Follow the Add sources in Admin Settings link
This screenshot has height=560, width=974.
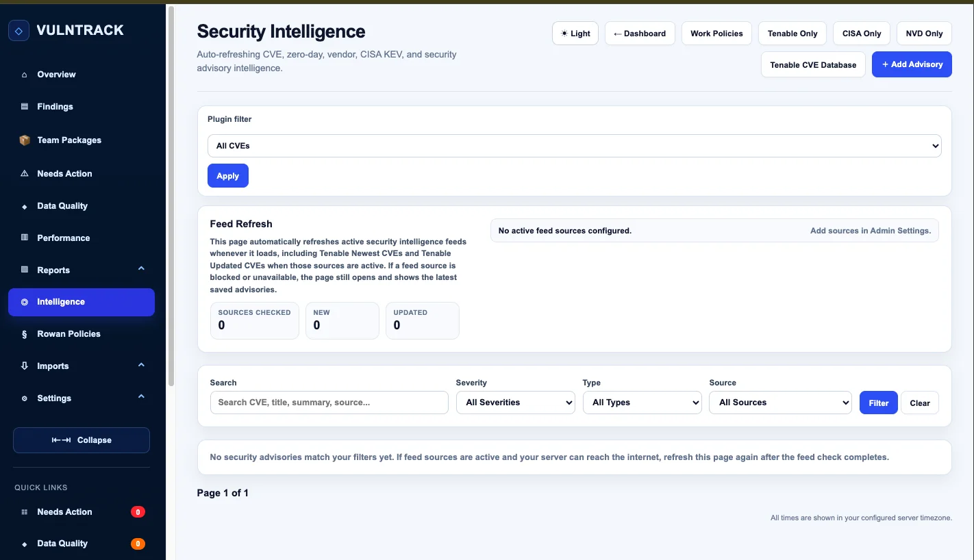click(871, 231)
